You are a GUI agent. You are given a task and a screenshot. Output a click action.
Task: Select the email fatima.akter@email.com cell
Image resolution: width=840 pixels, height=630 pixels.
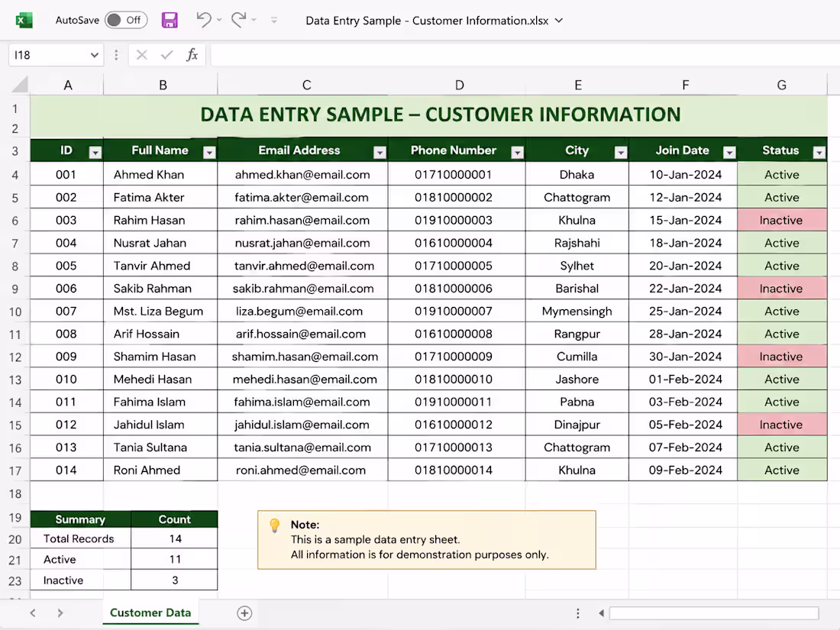tap(302, 197)
